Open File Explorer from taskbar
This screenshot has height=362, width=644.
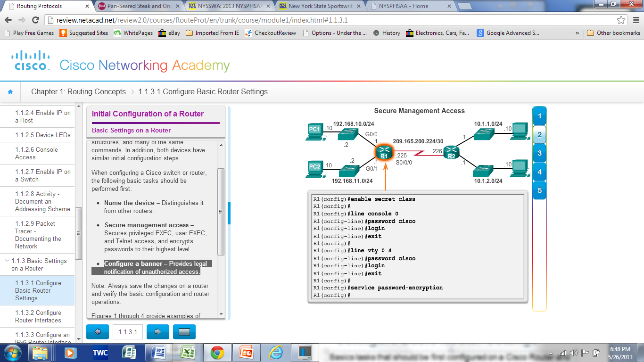tap(40, 353)
